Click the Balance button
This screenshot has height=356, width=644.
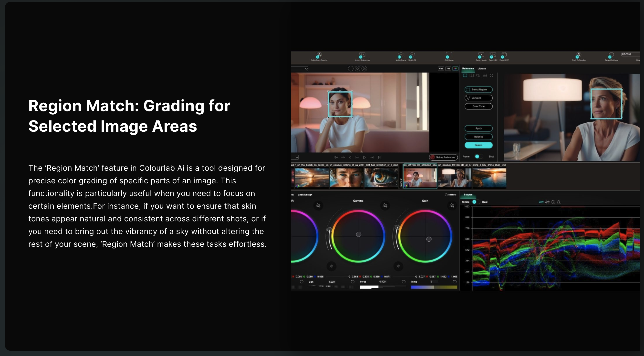coord(478,137)
